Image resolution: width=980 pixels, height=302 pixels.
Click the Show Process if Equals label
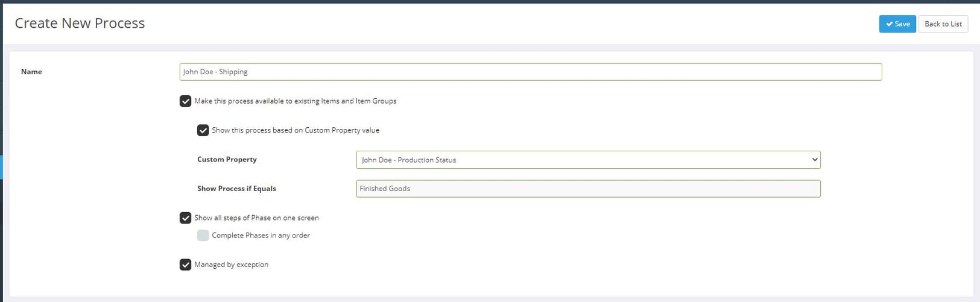[x=236, y=189]
